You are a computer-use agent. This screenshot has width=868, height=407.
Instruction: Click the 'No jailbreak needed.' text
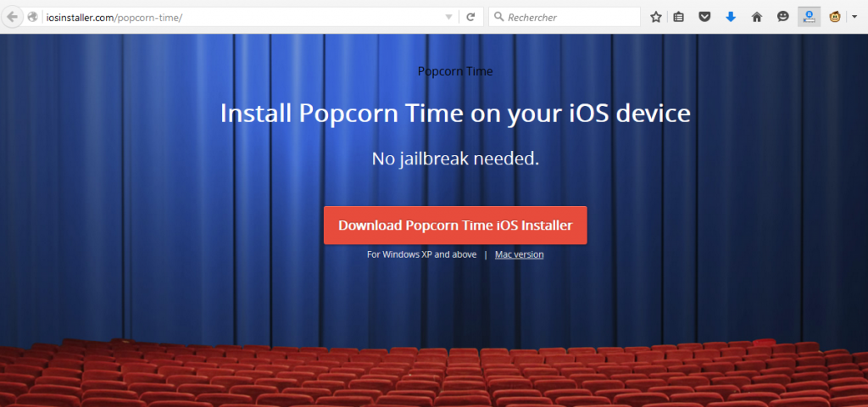point(455,159)
